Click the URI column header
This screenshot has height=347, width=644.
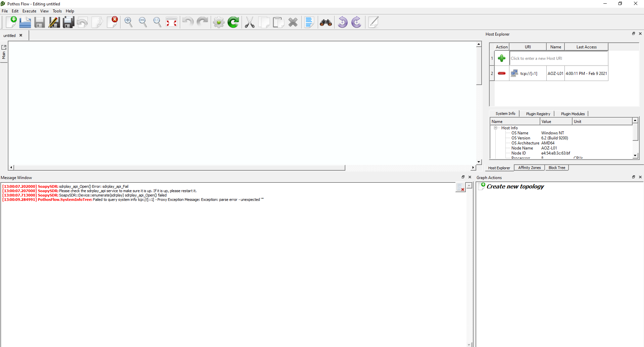pyautogui.click(x=528, y=47)
